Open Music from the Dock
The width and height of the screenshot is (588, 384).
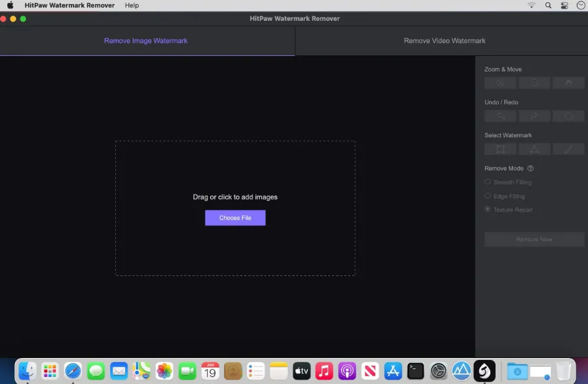(x=324, y=371)
